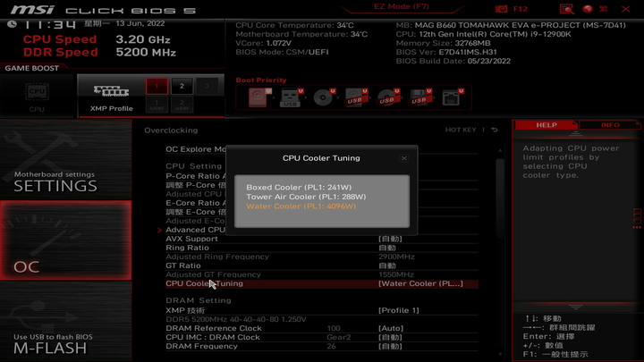This screenshot has height=362, width=644.
Task: Select the network boot device icon
Action: pyautogui.click(x=453, y=97)
